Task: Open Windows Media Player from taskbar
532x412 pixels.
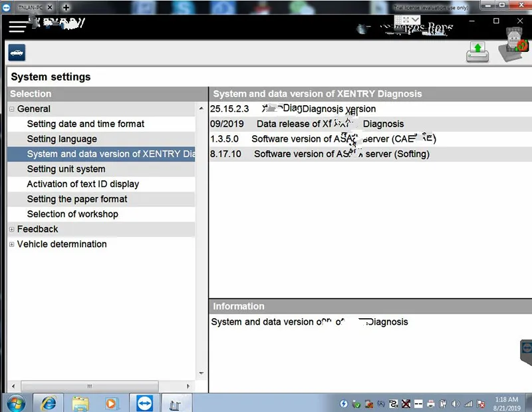Action: pos(110,403)
